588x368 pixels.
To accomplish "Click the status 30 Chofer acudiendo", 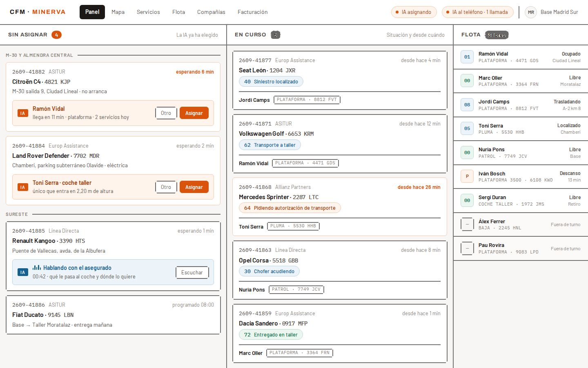I will click(269, 271).
